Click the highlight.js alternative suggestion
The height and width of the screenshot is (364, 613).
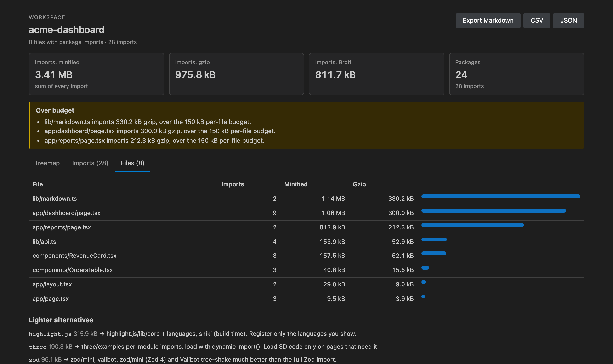tap(193, 334)
